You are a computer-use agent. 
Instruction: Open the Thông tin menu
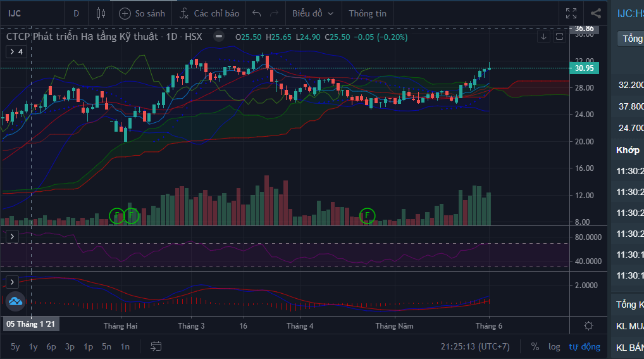[368, 13]
